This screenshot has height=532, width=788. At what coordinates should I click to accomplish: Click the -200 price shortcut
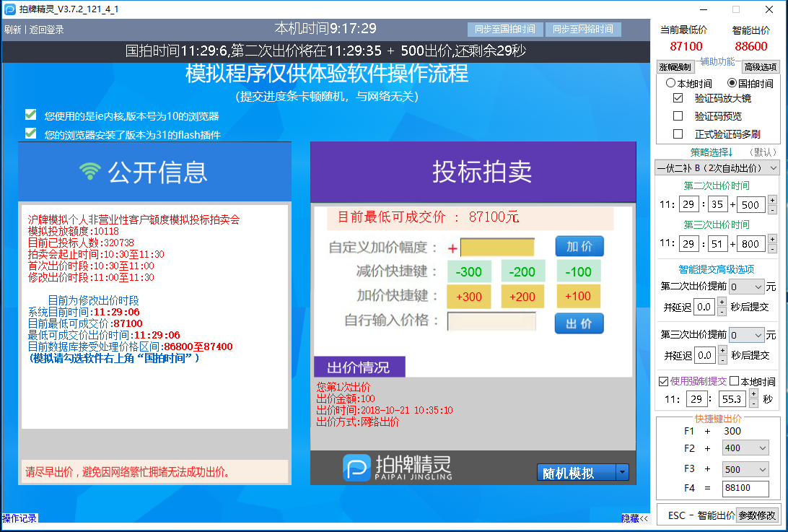[x=522, y=271]
